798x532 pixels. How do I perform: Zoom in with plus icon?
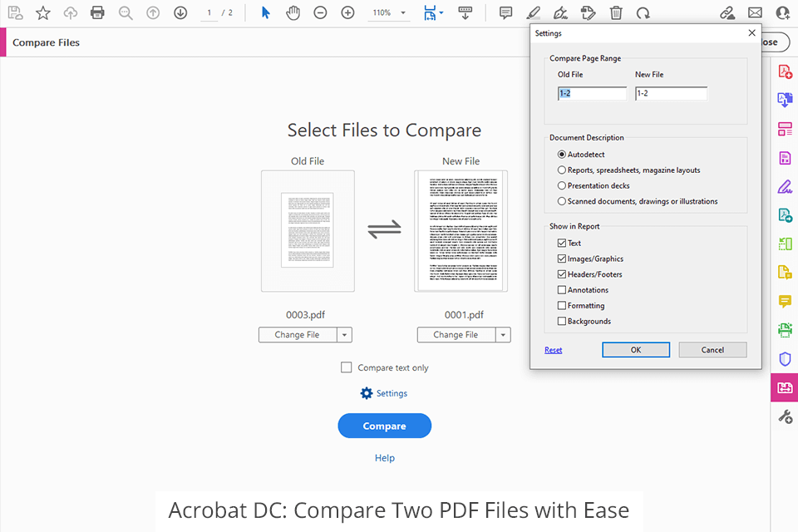coord(347,12)
